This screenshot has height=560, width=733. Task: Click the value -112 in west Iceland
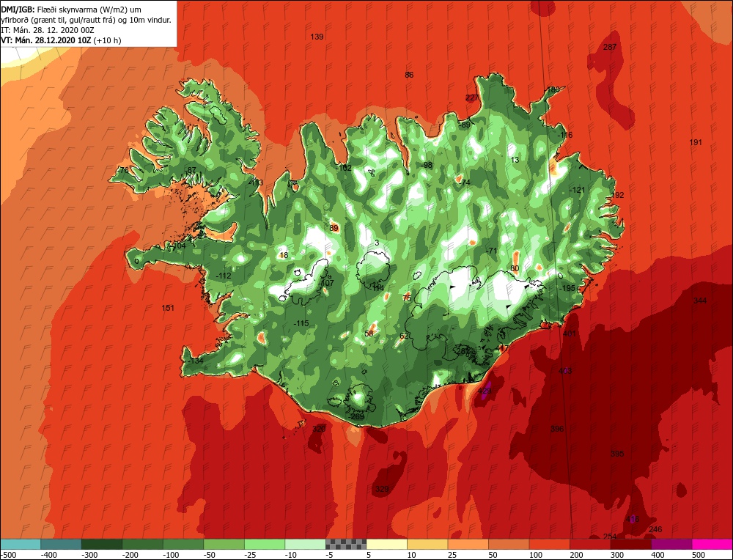(223, 276)
